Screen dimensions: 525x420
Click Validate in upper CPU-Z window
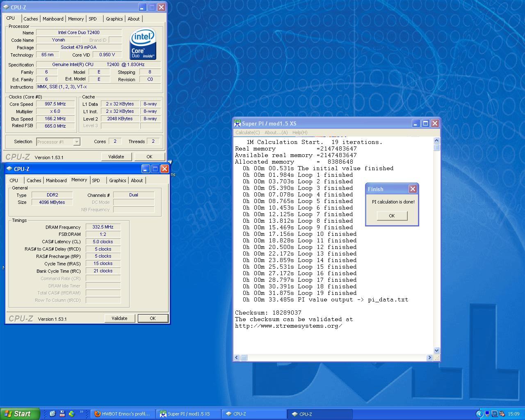116,157
